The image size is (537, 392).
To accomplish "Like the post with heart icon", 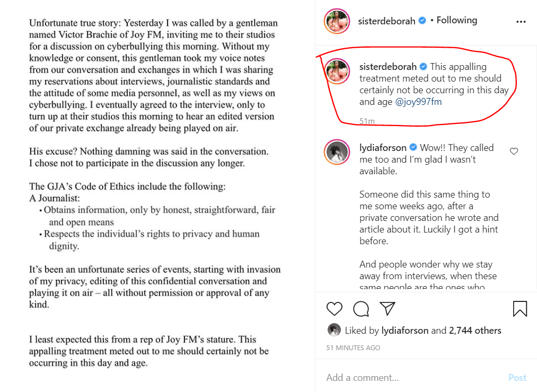I will coord(334,308).
